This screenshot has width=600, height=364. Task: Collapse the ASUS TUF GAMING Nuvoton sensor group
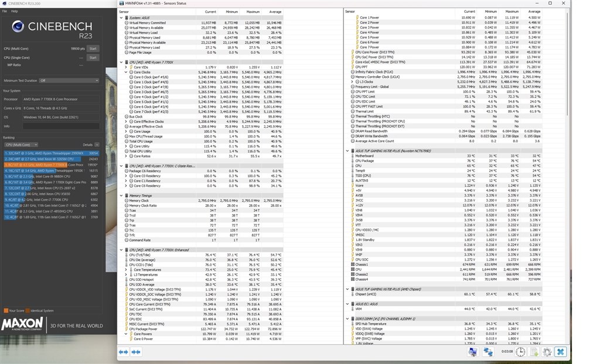[x=347, y=151]
